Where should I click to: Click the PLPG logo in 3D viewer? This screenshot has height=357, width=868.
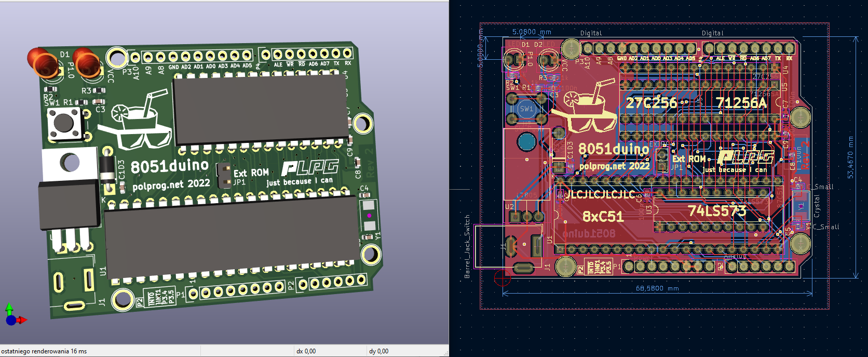(x=310, y=167)
